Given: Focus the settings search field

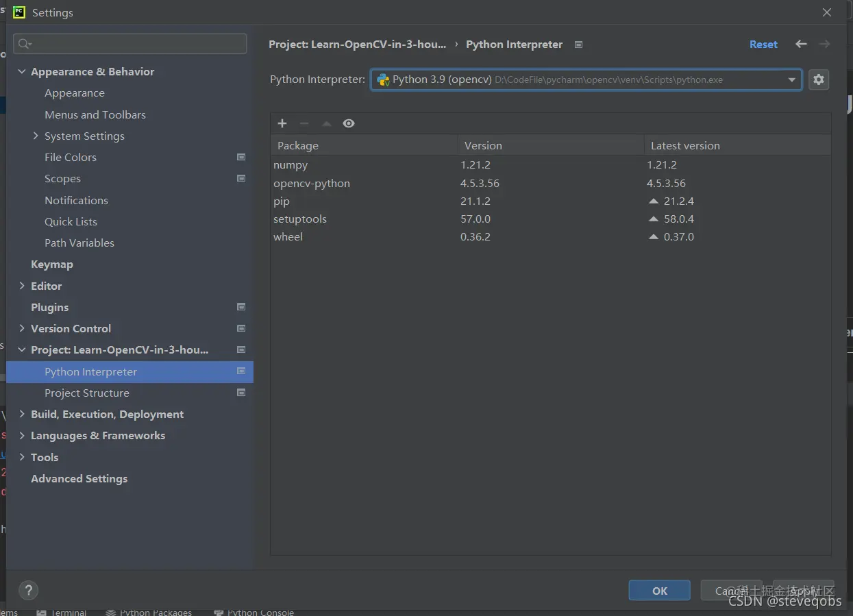Looking at the screenshot, I should 130,44.
